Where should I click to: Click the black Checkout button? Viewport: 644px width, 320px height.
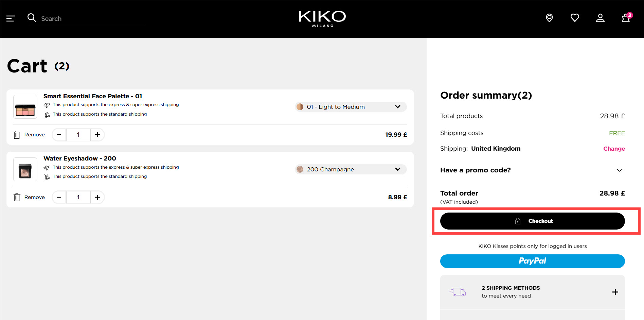(x=532, y=221)
